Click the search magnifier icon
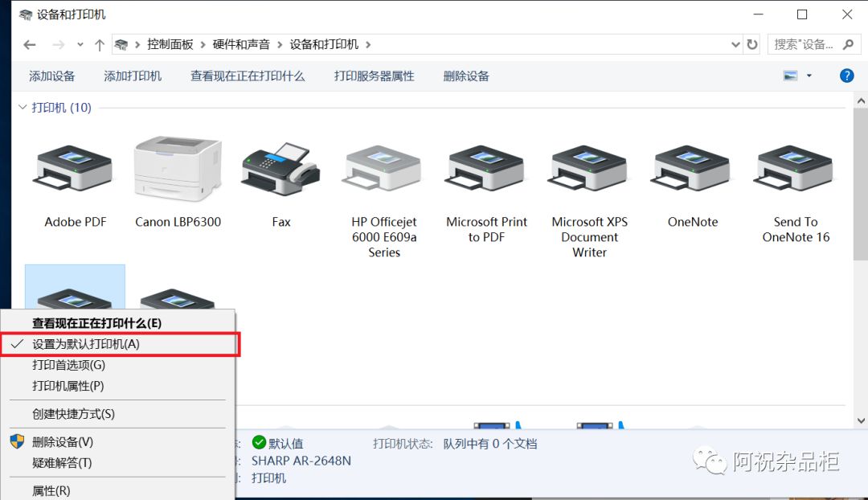The width and height of the screenshot is (868, 500). point(848,44)
